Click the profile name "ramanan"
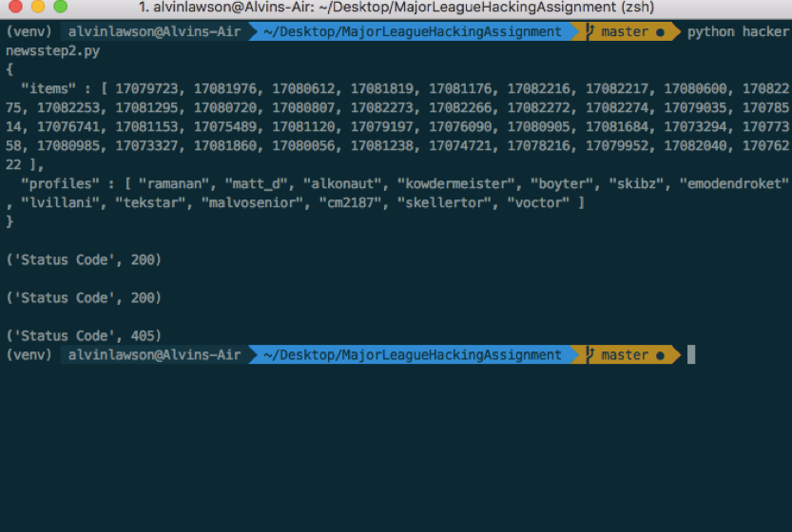The width and height of the screenshot is (792, 532). [x=174, y=183]
